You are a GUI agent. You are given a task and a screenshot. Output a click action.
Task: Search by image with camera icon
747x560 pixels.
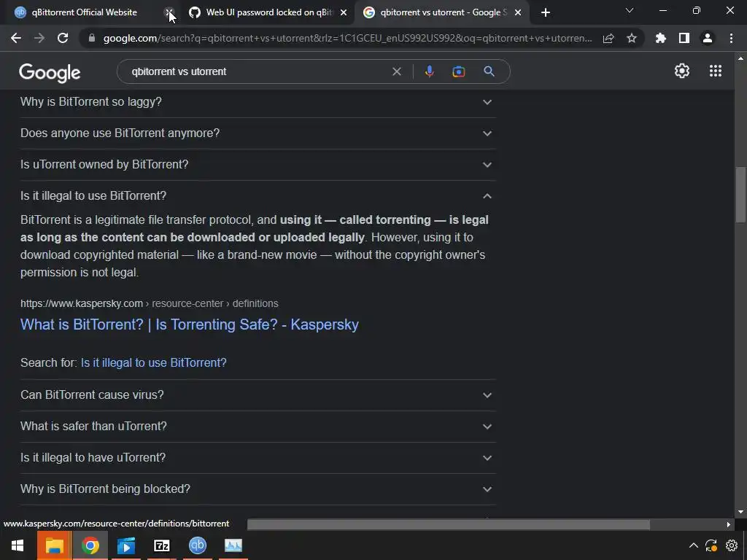click(459, 71)
